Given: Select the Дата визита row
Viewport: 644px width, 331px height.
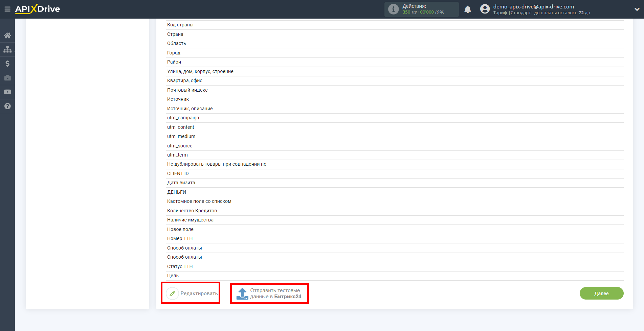Looking at the screenshot, I should coord(395,183).
